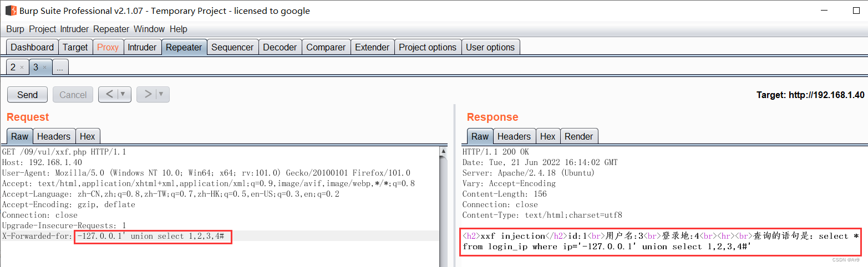Click the response Date header line
The image size is (868, 267).
tap(540, 162)
